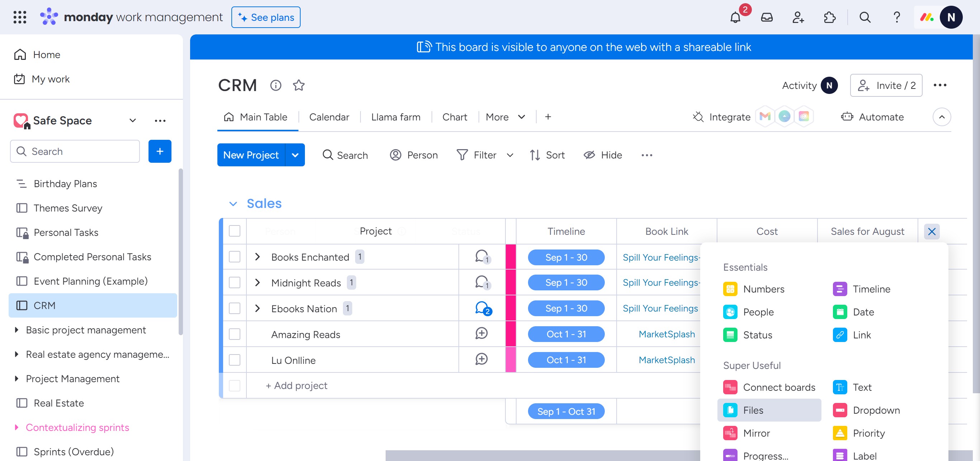Open the notifications bell icon
The width and height of the screenshot is (980, 461).
[735, 18]
